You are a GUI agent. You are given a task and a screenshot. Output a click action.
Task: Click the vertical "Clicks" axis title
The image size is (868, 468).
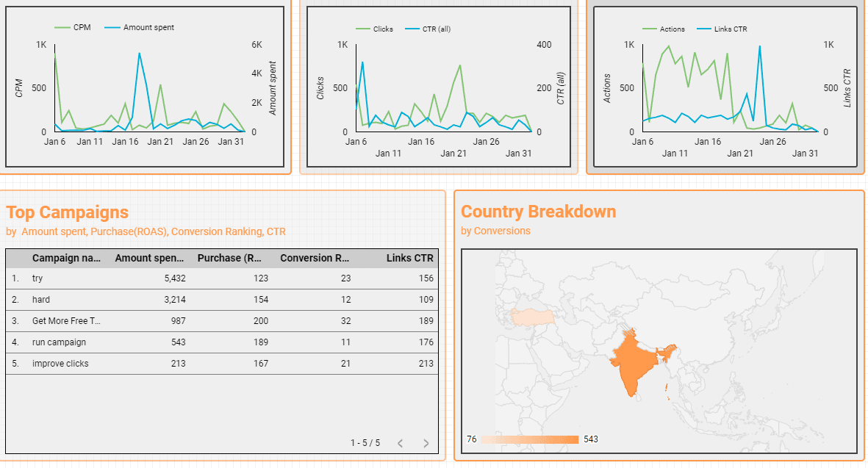[x=320, y=88]
